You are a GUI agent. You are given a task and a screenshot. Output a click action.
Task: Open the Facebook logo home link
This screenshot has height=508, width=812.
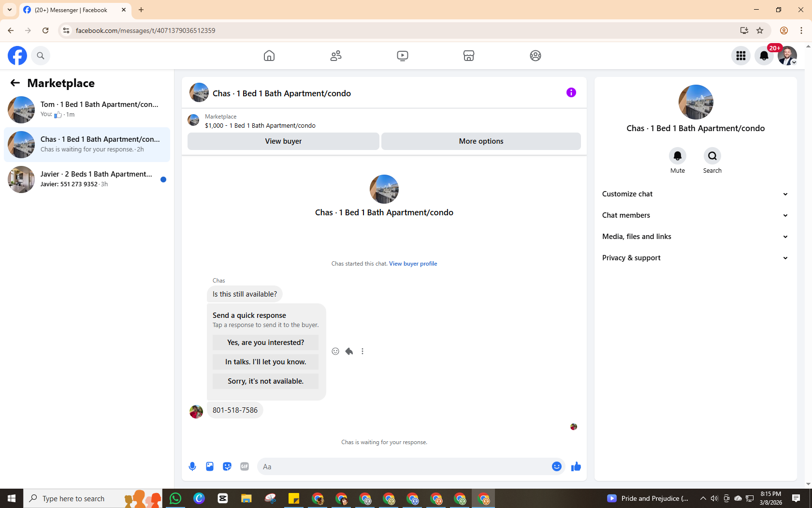pos(17,56)
